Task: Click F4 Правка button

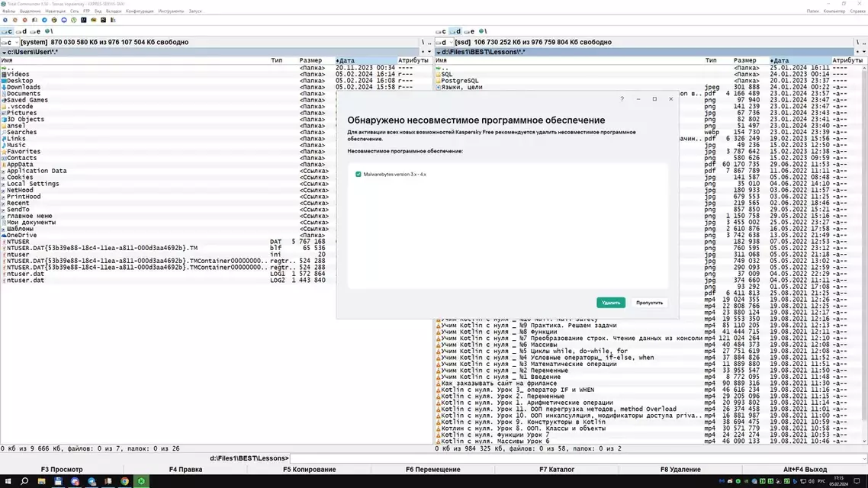Action: tap(185, 470)
